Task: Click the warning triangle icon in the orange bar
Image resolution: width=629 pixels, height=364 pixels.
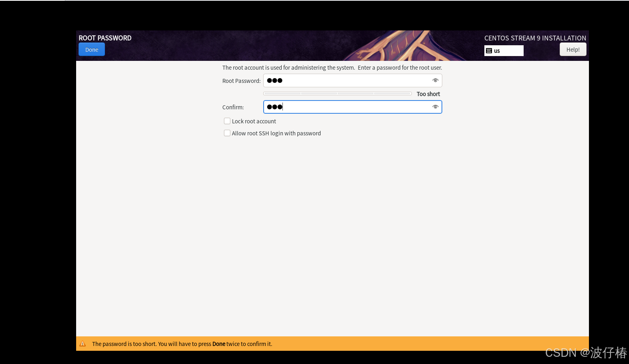Action: click(x=83, y=344)
